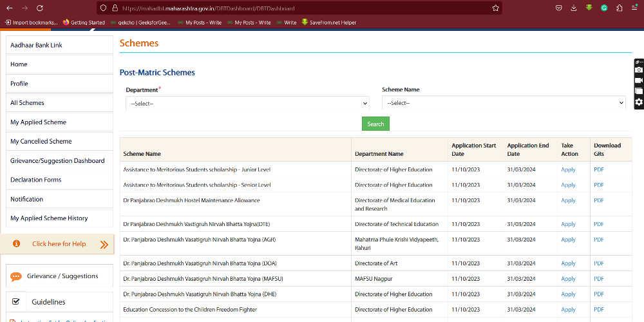644x322 pixels.
Task: Download PDF for Junior Level scholarship
Action: tap(599, 169)
